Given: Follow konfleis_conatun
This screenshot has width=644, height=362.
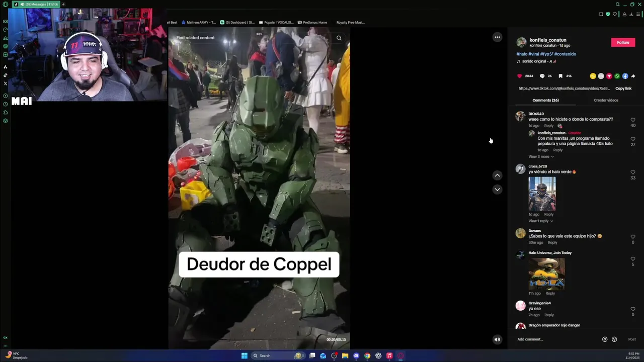Looking at the screenshot, I should tap(623, 42).
